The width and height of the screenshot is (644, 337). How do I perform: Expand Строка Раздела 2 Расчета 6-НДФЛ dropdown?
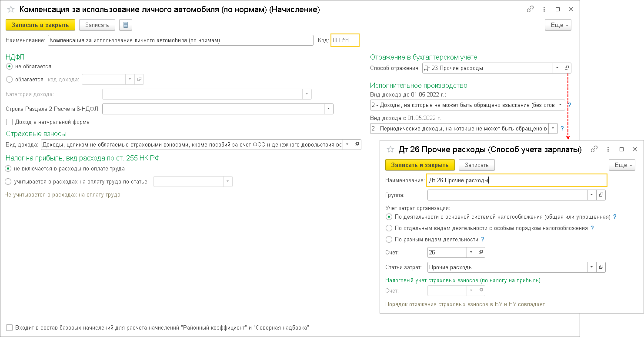(329, 109)
